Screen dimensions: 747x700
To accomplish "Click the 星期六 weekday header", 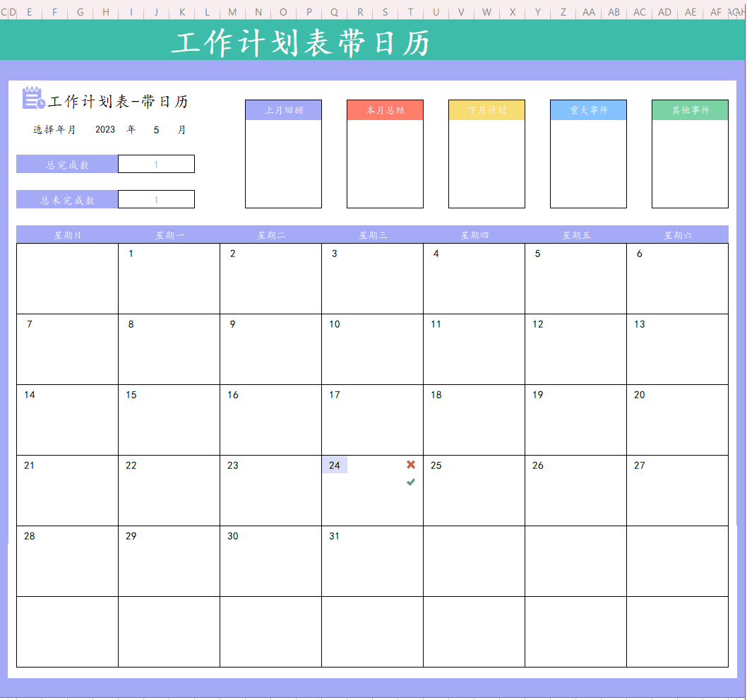I will coord(677,234).
